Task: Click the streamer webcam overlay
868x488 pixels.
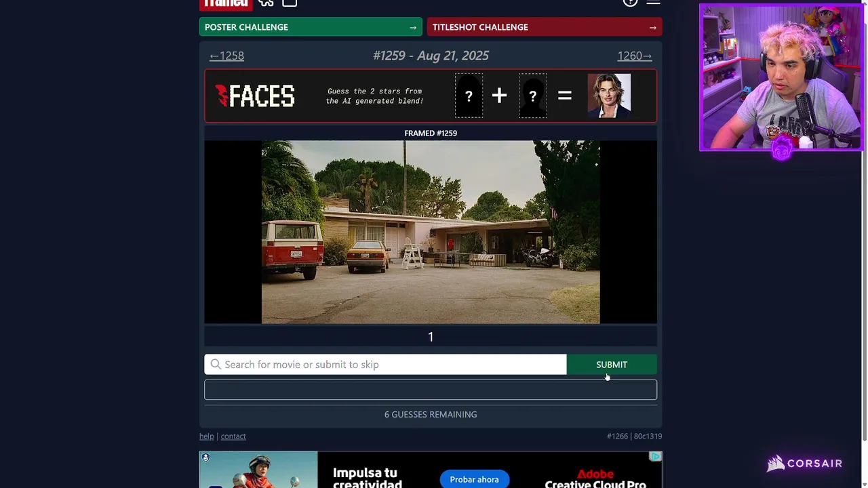Action: [781, 77]
